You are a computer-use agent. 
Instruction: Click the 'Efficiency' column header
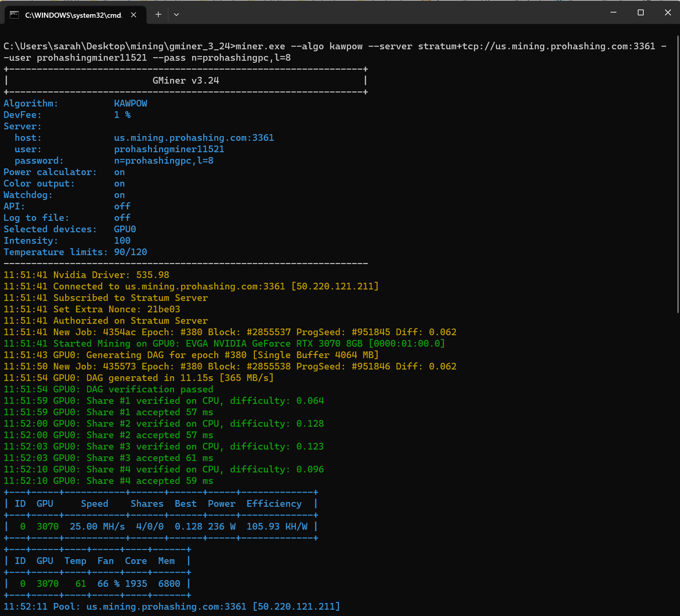pos(274,504)
